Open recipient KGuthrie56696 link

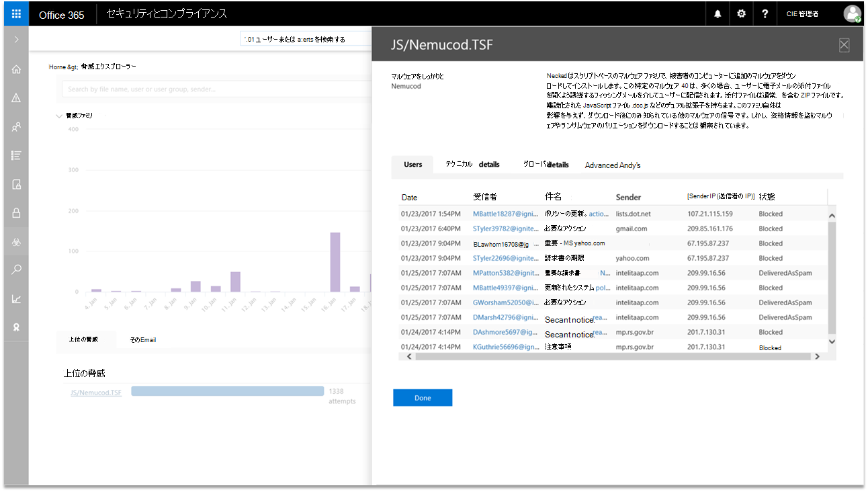pos(506,347)
